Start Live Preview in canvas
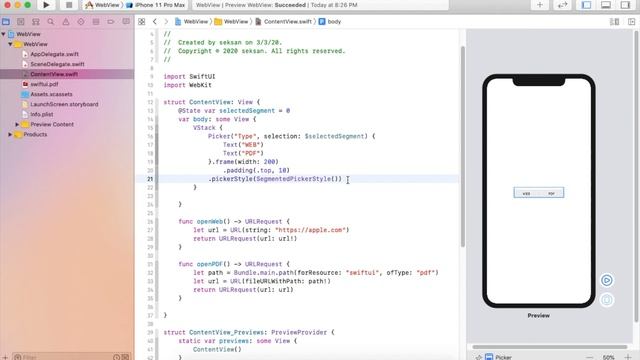This screenshot has height=360, width=640. click(607, 280)
